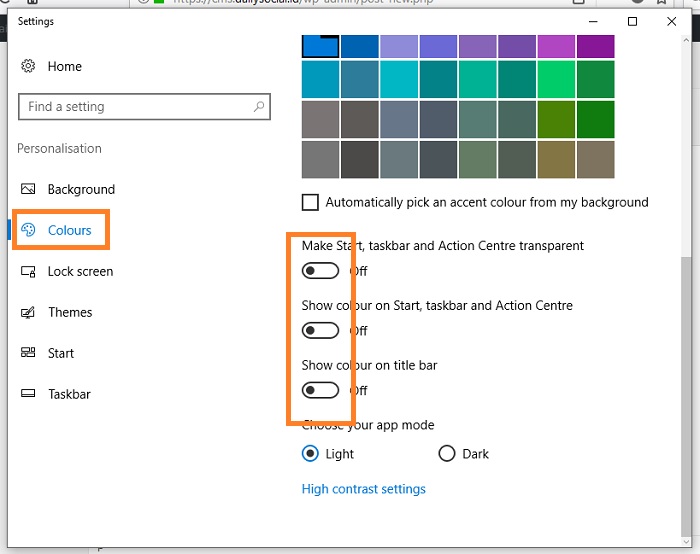Open Home via the gear icon
This screenshot has width=700, height=554.
(28, 66)
